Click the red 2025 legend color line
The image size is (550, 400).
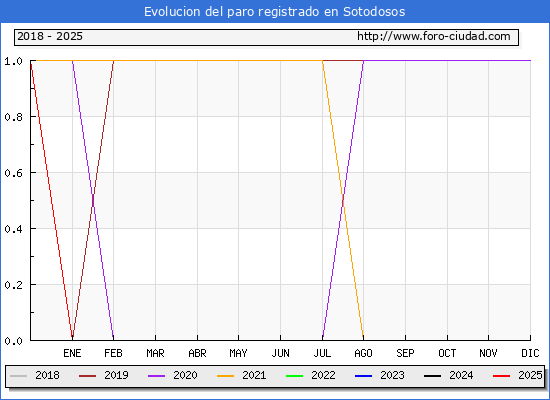tap(502, 376)
